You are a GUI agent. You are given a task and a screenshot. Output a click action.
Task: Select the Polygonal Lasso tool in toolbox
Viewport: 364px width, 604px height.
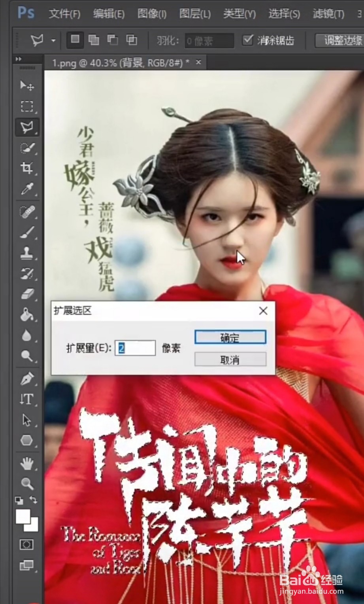27,127
